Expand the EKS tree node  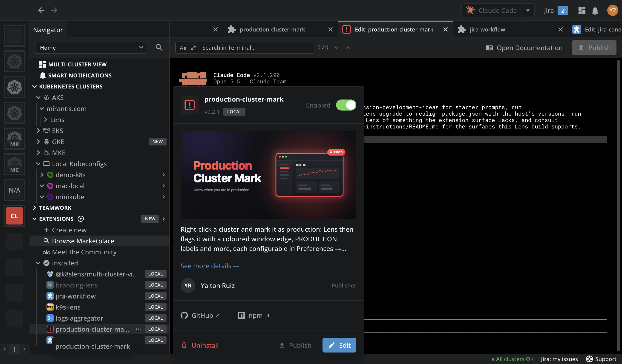click(38, 131)
